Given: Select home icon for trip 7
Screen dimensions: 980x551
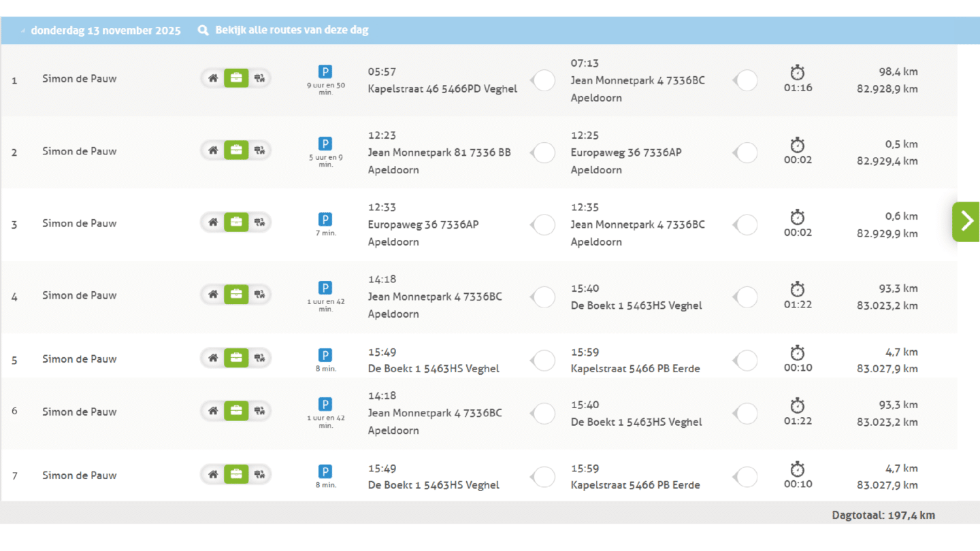Looking at the screenshot, I should click(x=213, y=474).
